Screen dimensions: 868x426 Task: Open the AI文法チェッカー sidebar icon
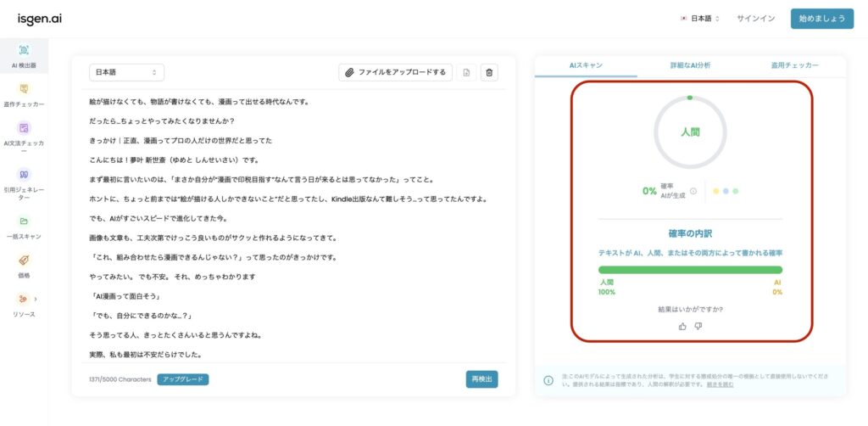24,128
